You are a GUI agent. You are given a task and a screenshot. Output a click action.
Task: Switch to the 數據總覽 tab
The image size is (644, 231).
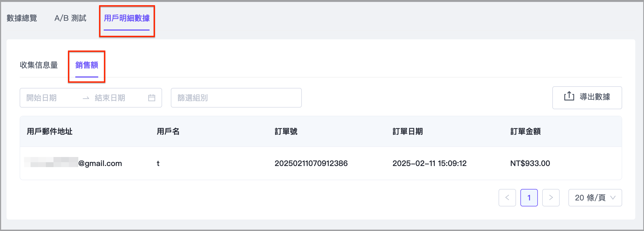tap(22, 18)
